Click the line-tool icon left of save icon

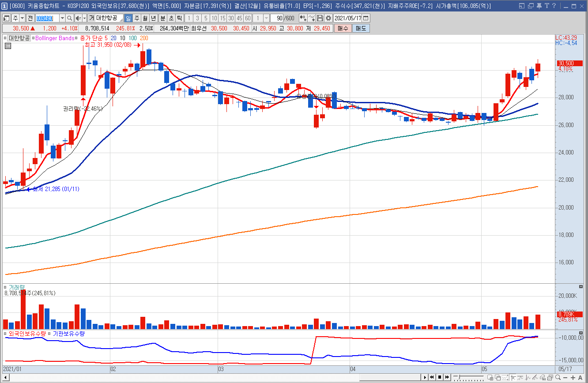tap(312, 18)
